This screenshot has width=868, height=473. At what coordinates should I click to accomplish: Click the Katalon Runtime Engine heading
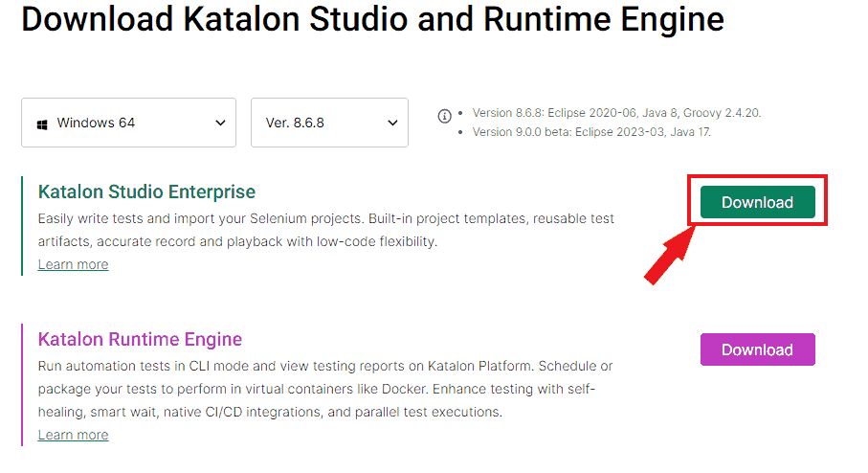tap(140, 339)
